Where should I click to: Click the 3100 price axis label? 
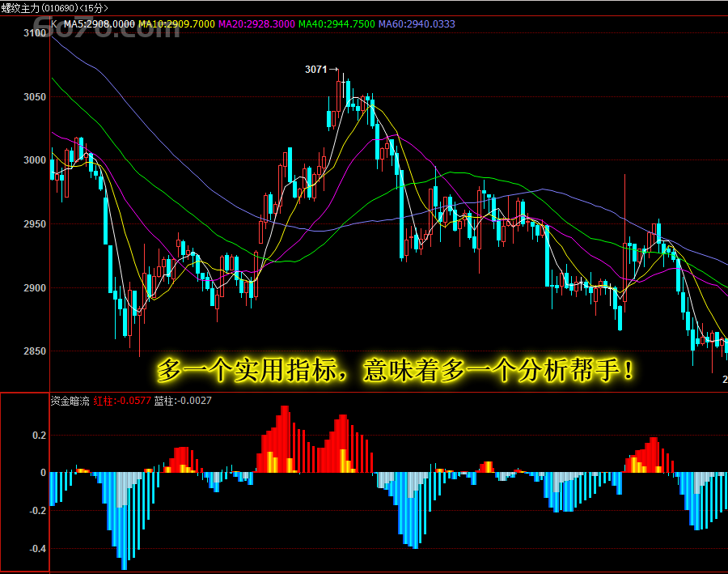pos(35,33)
